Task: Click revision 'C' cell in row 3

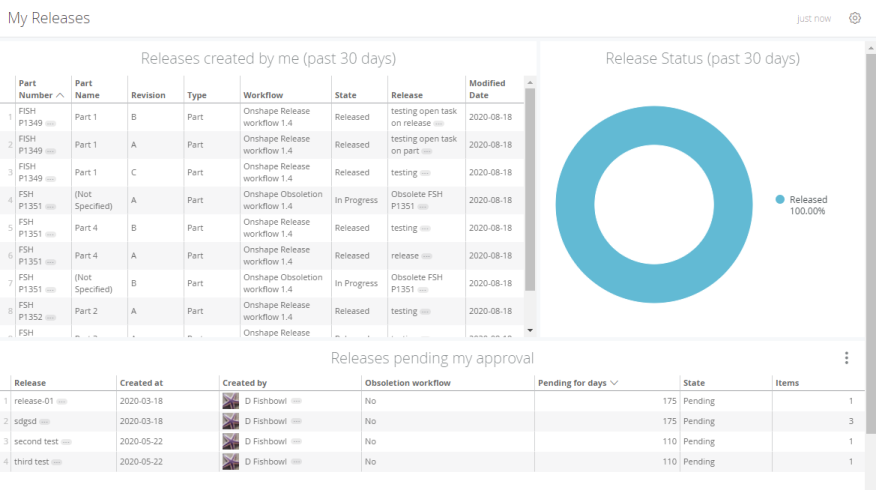Action: [x=134, y=172]
